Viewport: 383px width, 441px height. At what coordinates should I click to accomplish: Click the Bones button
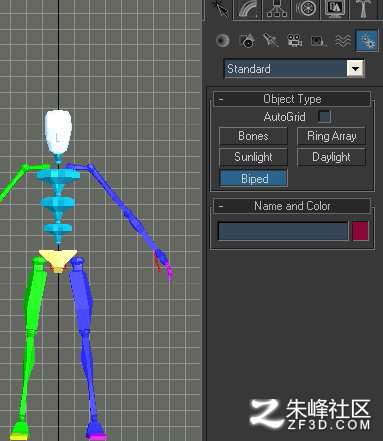pyautogui.click(x=253, y=136)
